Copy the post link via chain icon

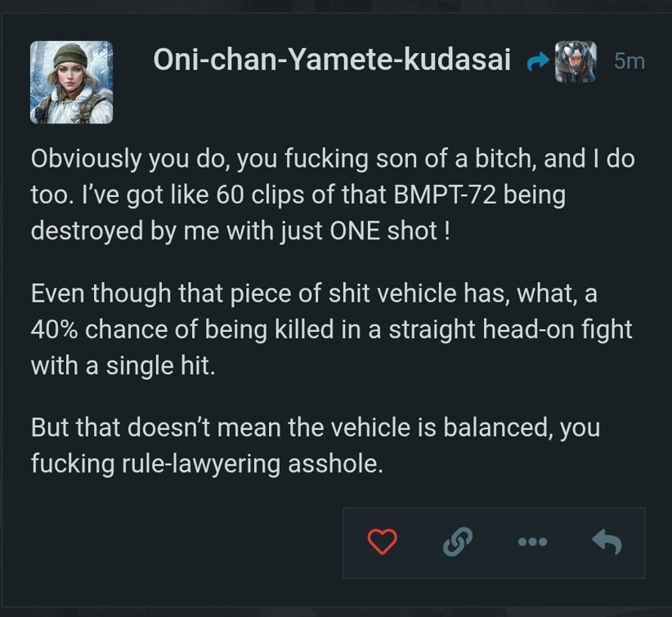(458, 541)
